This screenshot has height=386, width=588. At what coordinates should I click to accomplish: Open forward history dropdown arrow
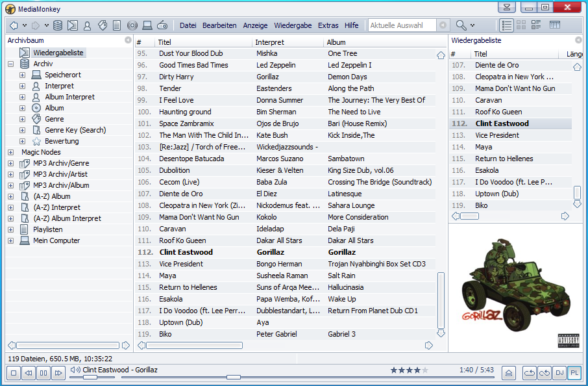coord(47,25)
